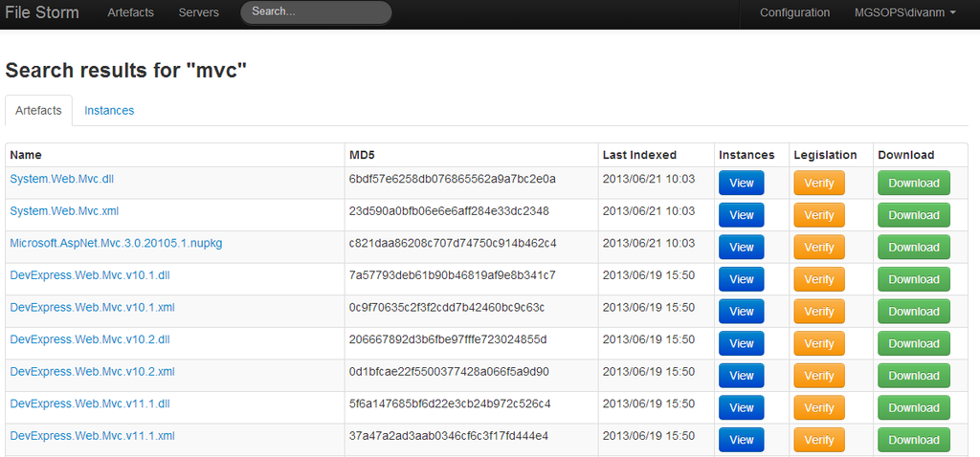Verify legislation for DevExpress.Web.Mvc.v10.2.dll
980x457 pixels.
[819, 343]
